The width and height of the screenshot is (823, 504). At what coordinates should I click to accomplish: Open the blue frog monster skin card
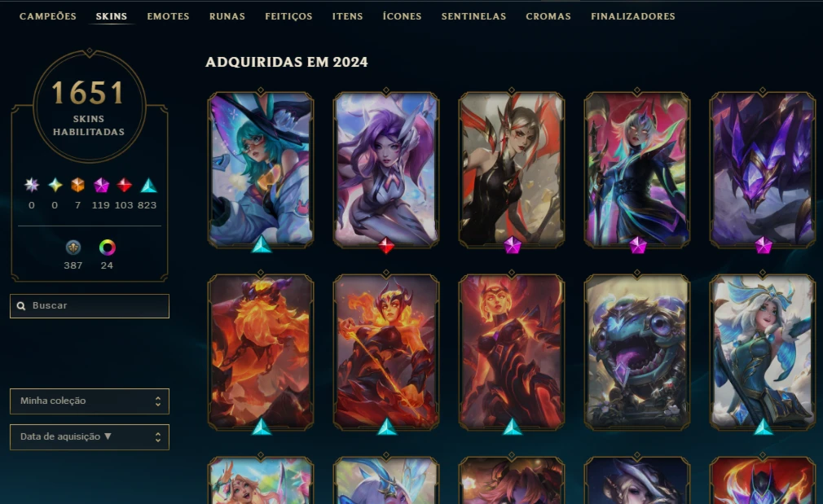pos(636,352)
